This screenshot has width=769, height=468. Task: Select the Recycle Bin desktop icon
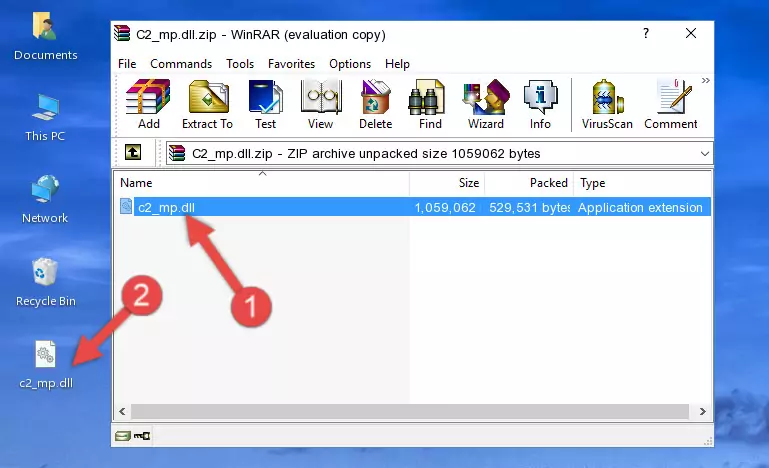[46, 282]
